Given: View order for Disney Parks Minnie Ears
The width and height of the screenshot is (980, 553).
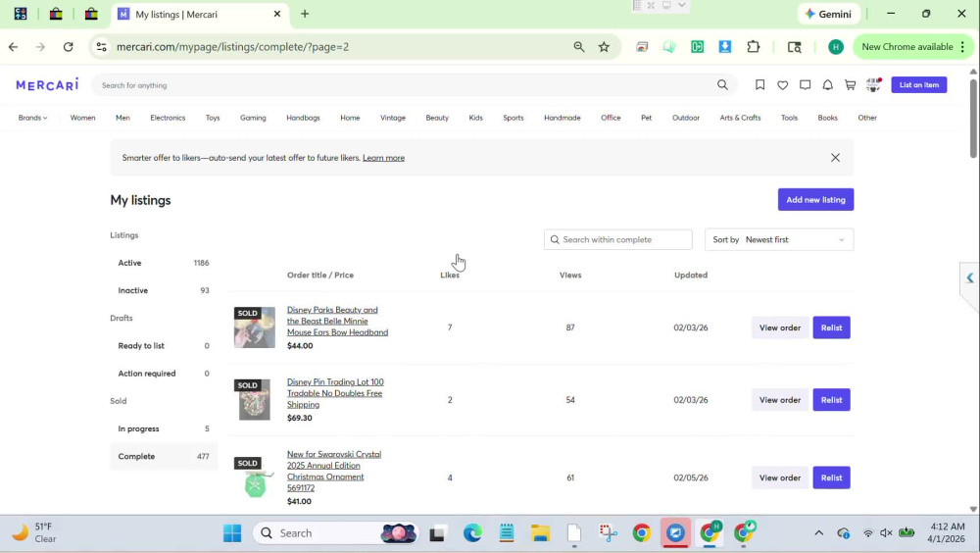Looking at the screenshot, I should click(779, 327).
